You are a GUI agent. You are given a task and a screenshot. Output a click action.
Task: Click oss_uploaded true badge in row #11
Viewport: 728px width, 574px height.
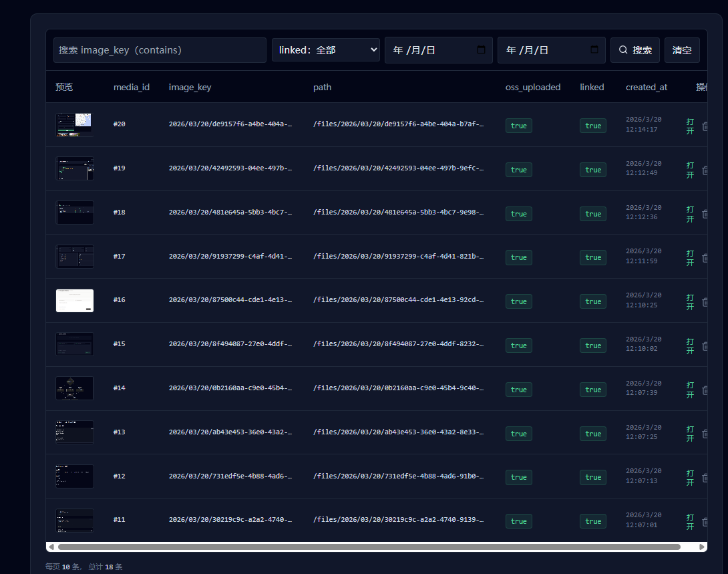pos(518,521)
